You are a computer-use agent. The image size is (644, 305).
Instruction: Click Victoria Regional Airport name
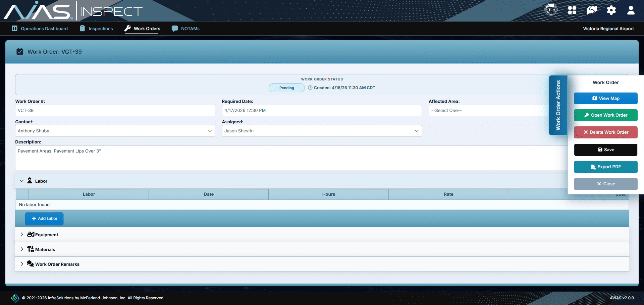[608, 28]
